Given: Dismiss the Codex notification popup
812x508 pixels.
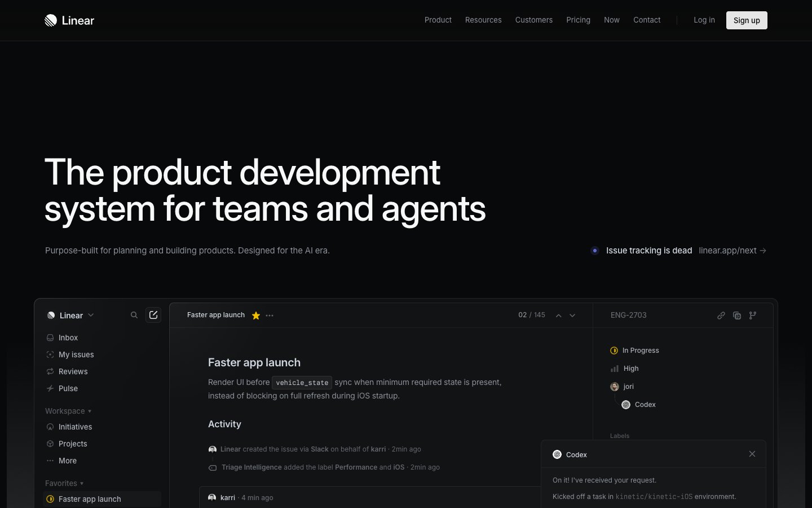Looking at the screenshot, I should [752, 454].
